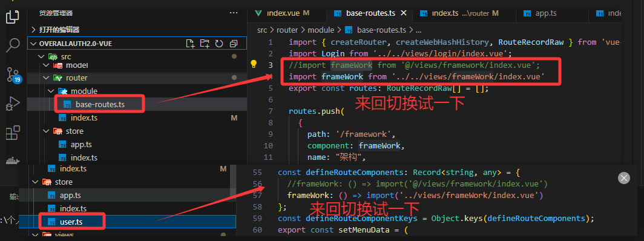Click the New File icon in explorer header
This screenshot has width=644, height=241.
[190, 44]
